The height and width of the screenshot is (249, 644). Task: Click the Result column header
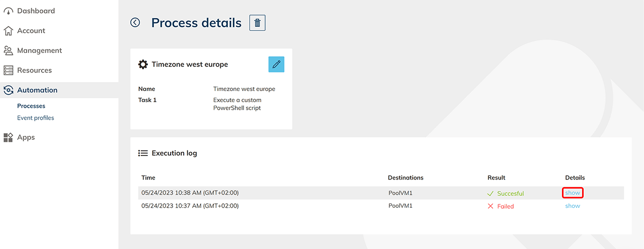coord(496,178)
